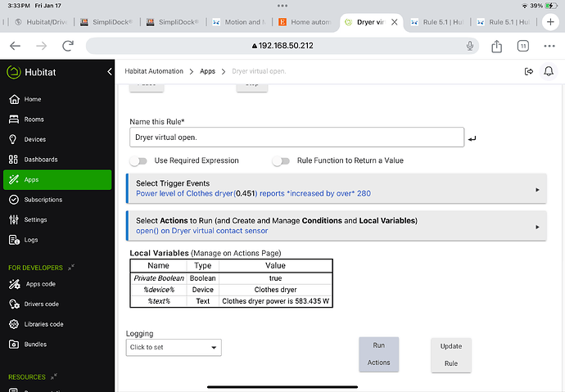565x392 pixels.
Task: Click the 'Private Boolean' variable name cell
Action: (159, 278)
